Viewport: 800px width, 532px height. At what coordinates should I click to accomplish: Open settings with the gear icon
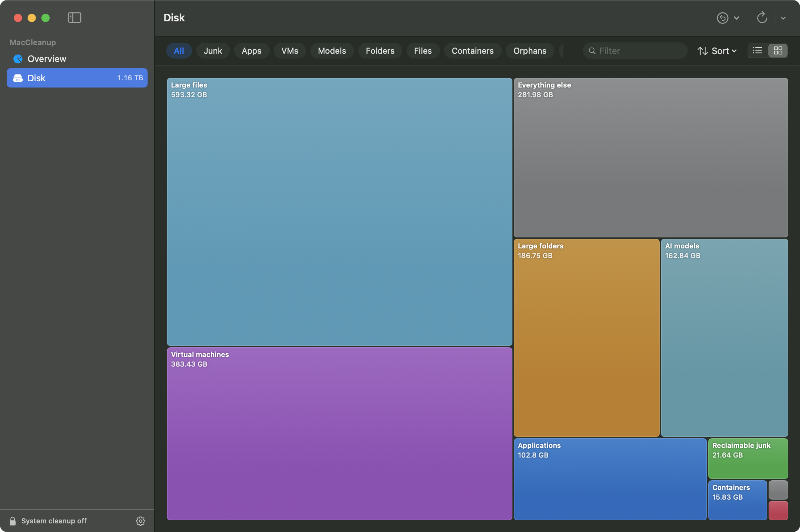tap(140, 521)
